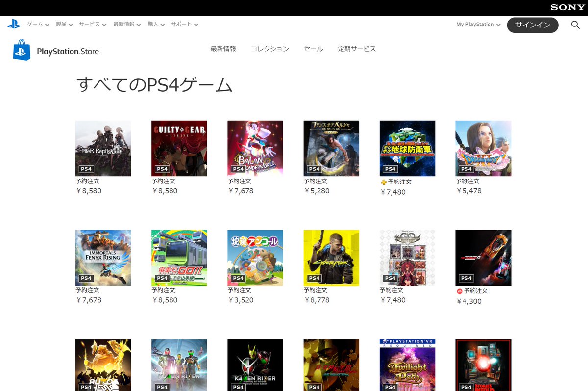Click the ¥5,280 price under Prince of Persia
Viewport: 588px width, 391px height.
[x=317, y=191]
